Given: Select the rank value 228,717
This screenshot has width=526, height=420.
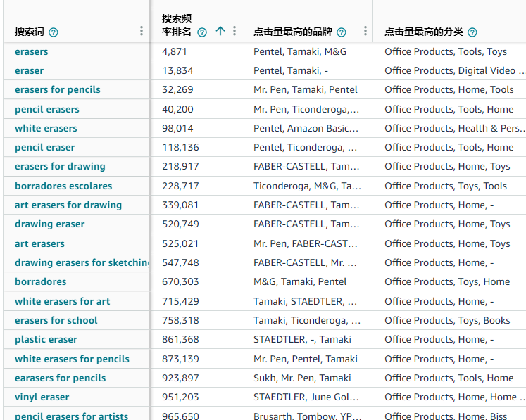Looking at the screenshot, I should point(180,186).
